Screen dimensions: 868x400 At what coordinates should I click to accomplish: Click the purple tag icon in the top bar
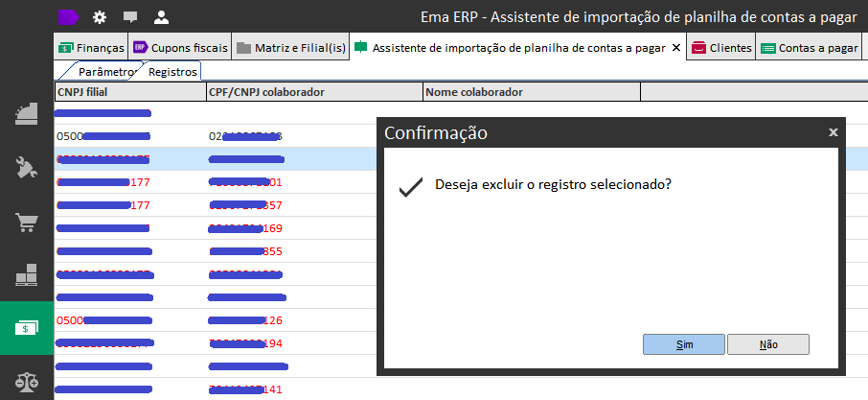tap(69, 16)
